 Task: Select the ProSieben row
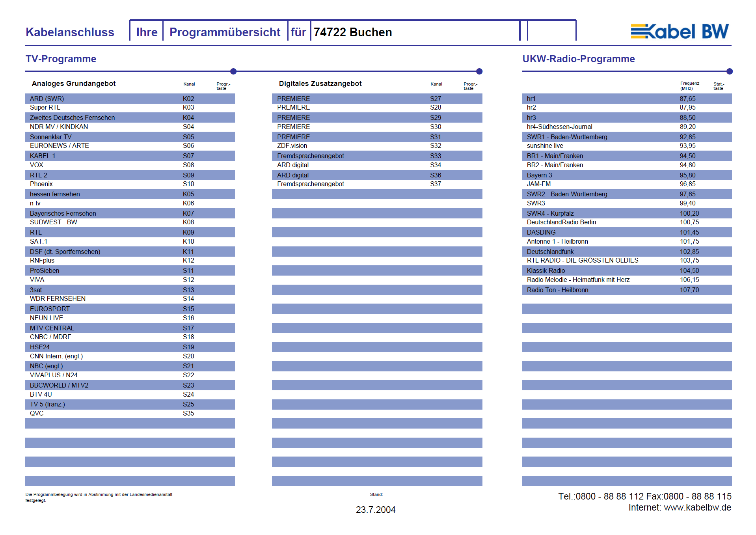130,270
